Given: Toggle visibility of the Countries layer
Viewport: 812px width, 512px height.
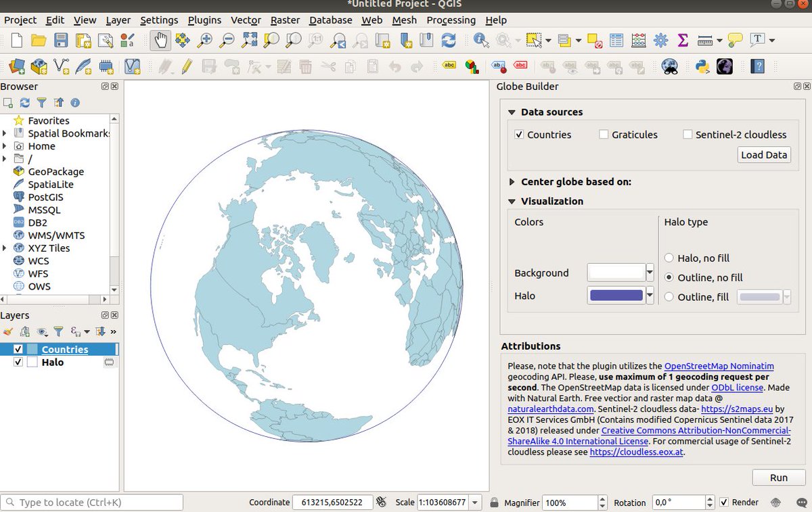Looking at the screenshot, I should 18,350.
